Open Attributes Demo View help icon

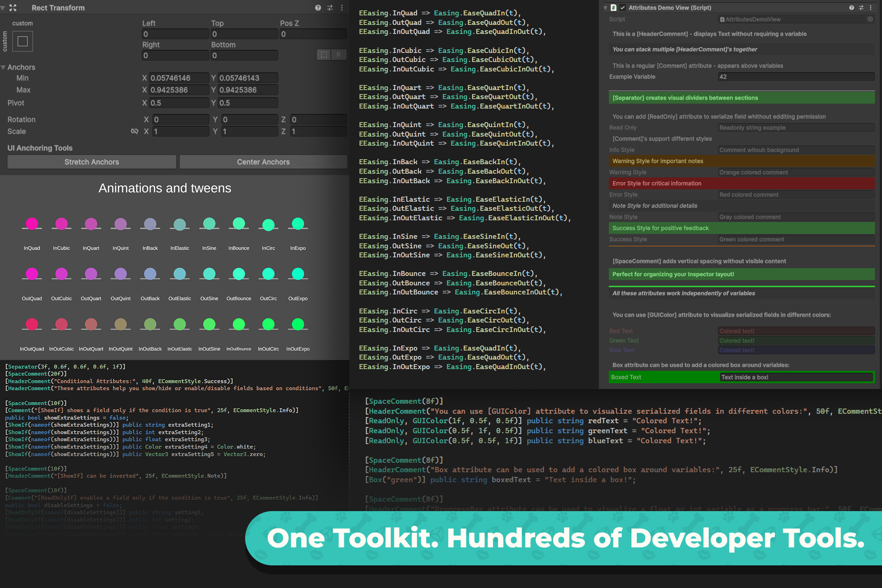coord(852,8)
